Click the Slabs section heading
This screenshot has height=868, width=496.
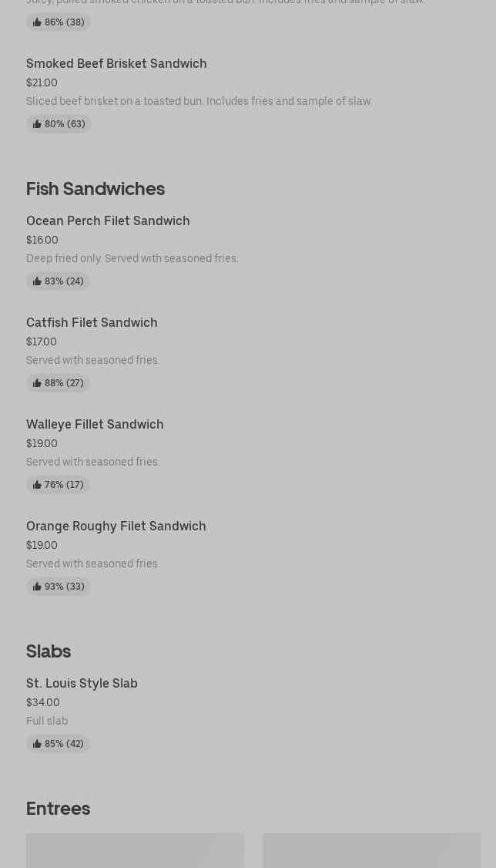coord(49,651)
